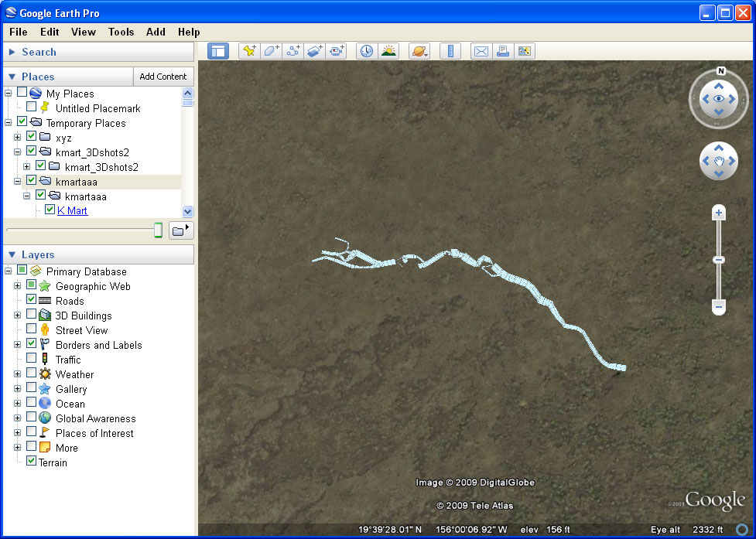The image size is (756, 539).
Task: Expand the xyz folder tree node
Action: click(17, 138)
